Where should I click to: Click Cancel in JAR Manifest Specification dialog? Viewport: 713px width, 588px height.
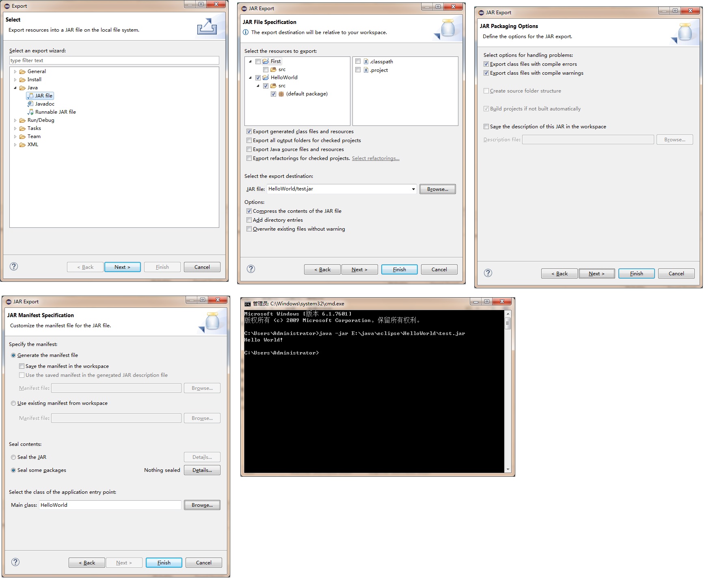coord(203,563)
